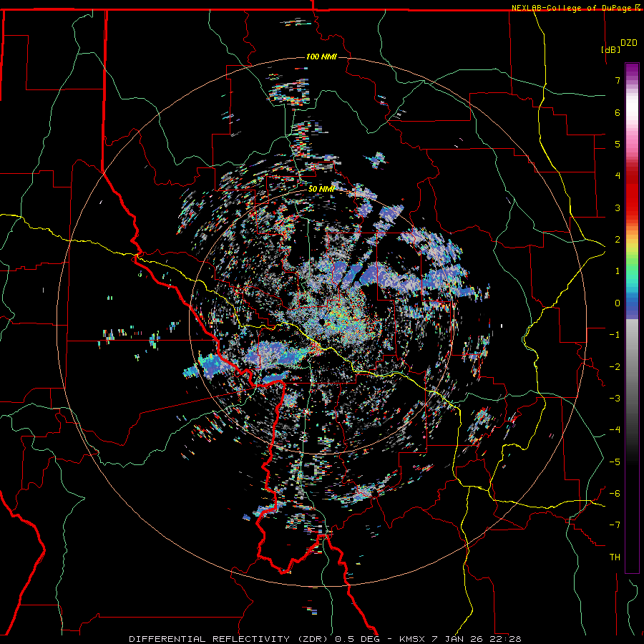The height and width of the screenshot is (644, 644).
Task: Click the -1 value on the dB scale
Action: [615, 335]
